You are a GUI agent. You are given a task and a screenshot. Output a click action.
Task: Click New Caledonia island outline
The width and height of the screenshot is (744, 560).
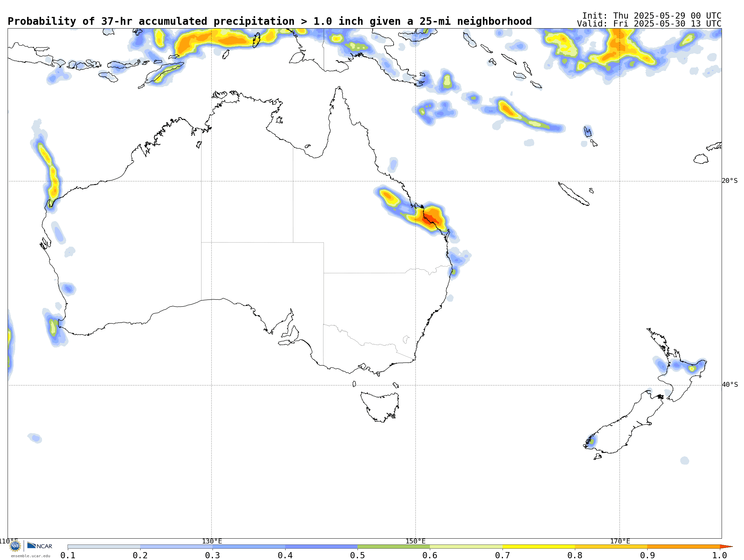573,194
